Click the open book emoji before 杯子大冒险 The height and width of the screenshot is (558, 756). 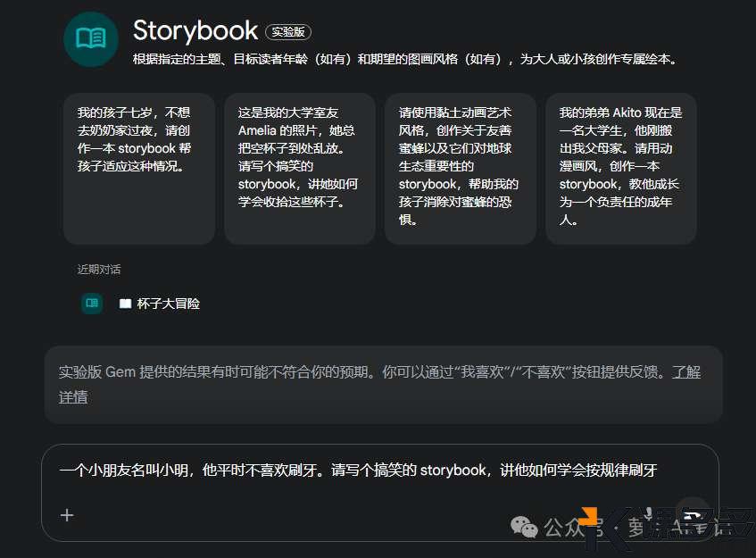coord(126,304)
